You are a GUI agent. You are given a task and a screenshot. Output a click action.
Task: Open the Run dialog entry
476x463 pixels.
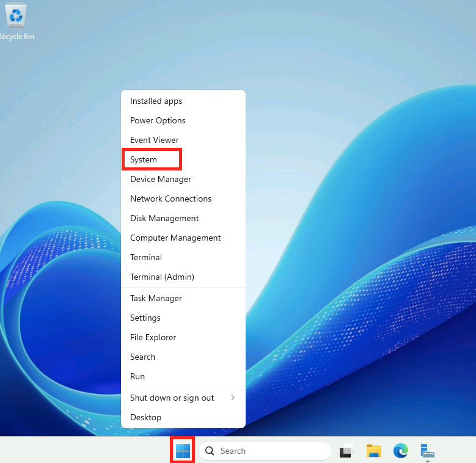183,376
